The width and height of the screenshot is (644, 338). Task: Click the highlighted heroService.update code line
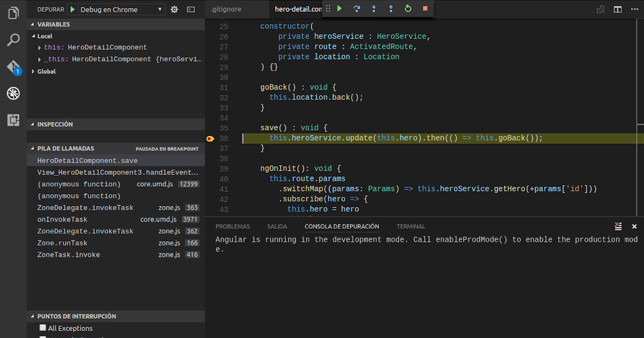[x=406, y=138]
